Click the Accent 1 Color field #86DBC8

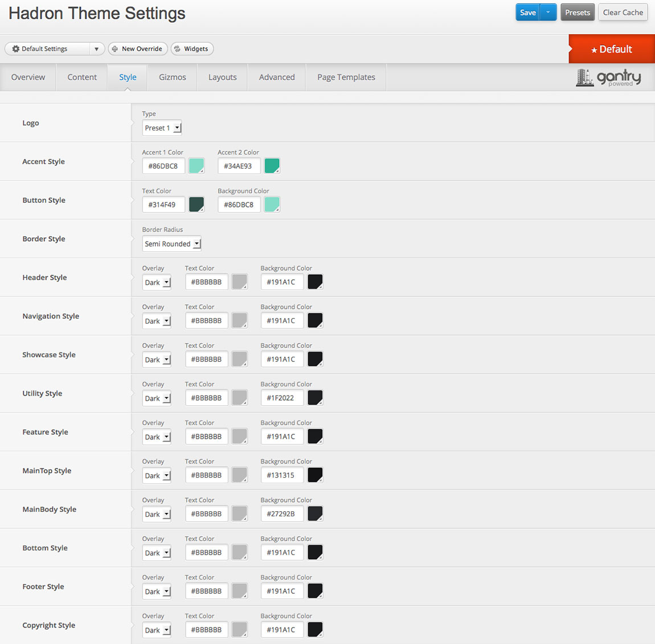(x=163, y=166)
